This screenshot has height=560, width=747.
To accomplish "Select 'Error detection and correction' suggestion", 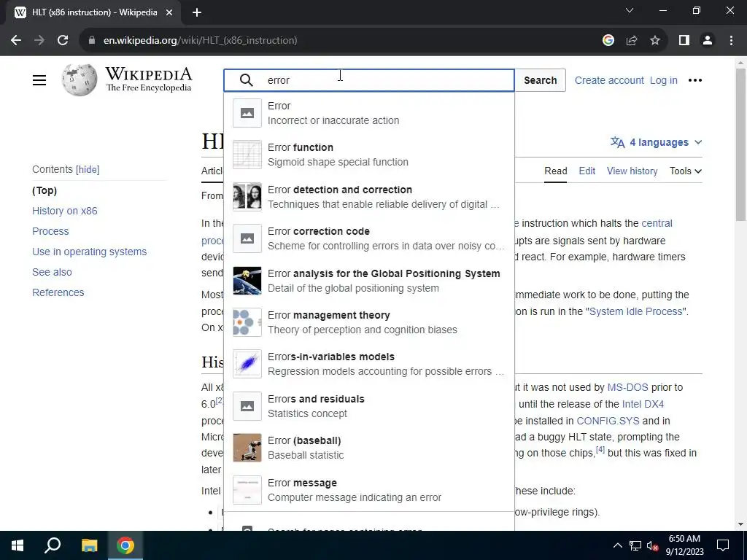I will click(x=368, y=197).
